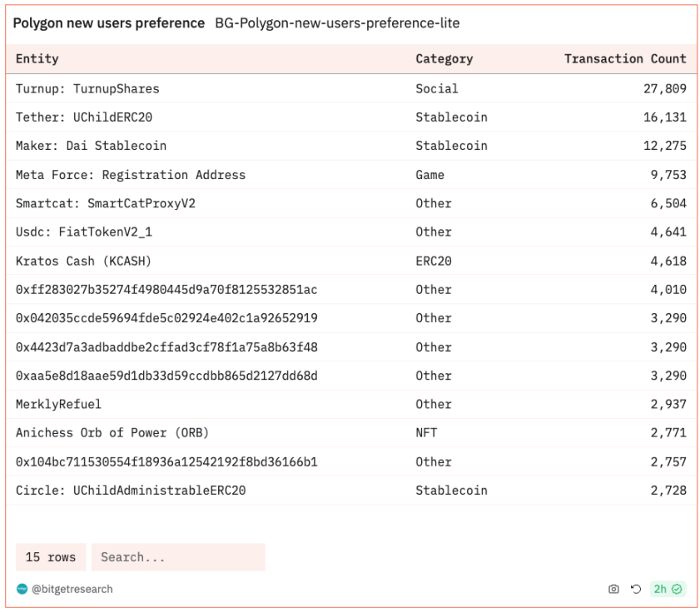Click the bitgetresearch avatar icon
Screen dimensions: 700x613
[22, 589]
